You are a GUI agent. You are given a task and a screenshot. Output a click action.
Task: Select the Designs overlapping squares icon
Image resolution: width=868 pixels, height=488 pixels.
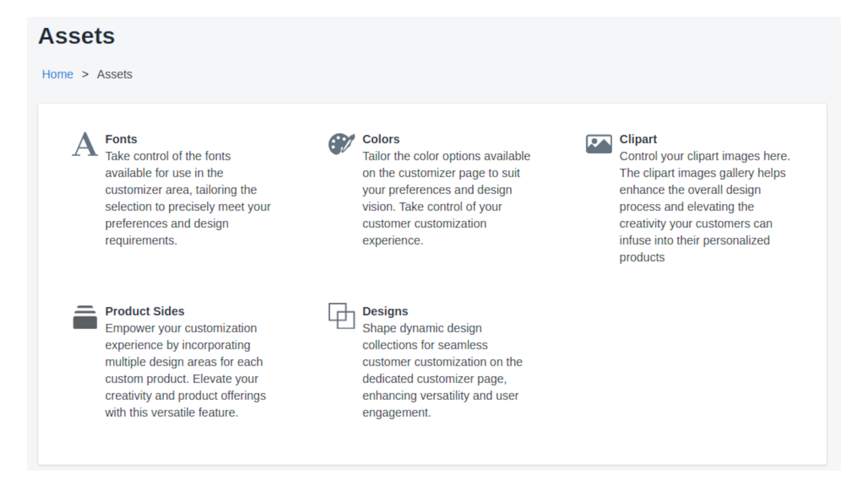pos(341,316)
